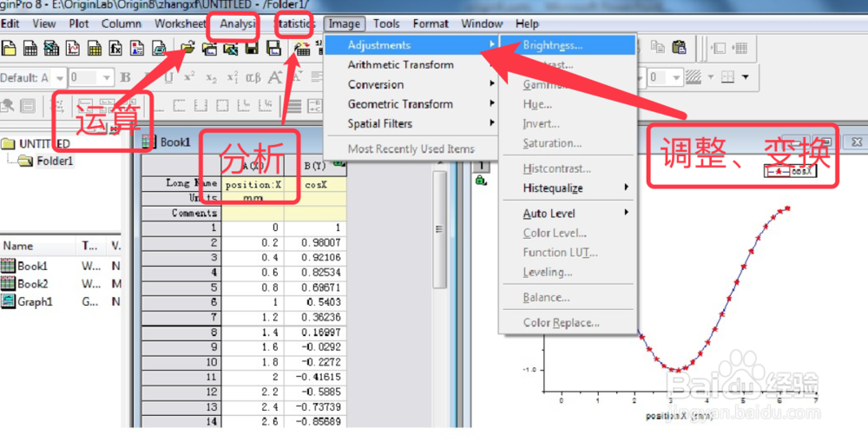Viewport: 868px width, 442px height.
Task: Click the New Layout icon
Action: pos(137,48)
